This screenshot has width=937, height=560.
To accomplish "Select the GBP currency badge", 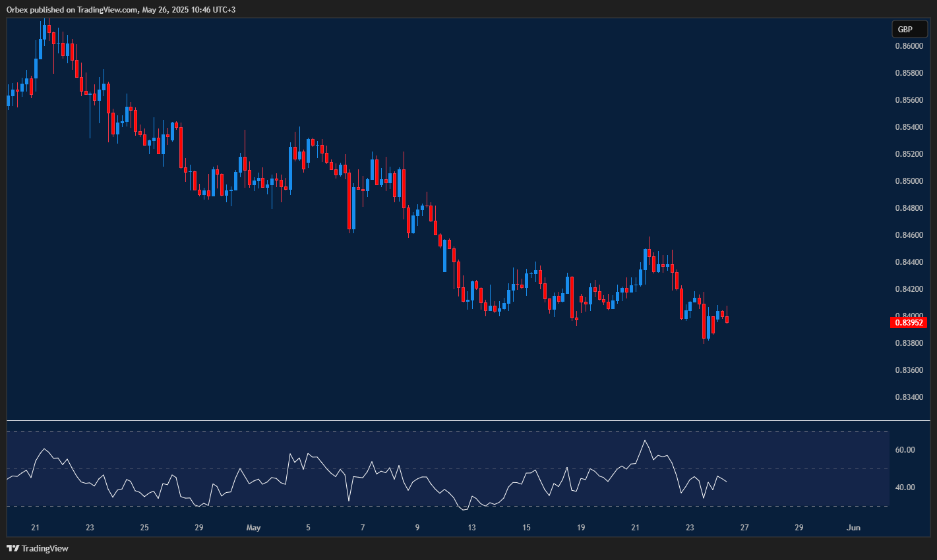I will click(x=909, y=29).
